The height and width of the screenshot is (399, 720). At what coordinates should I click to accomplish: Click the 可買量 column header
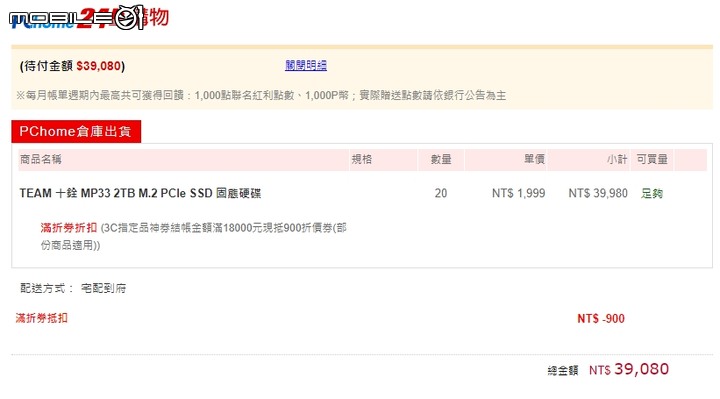(x=652, y=159)
